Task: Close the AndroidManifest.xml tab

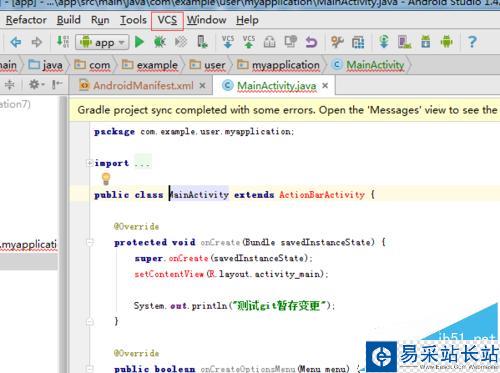Action: pyautogui.click(x=202, y=86)
